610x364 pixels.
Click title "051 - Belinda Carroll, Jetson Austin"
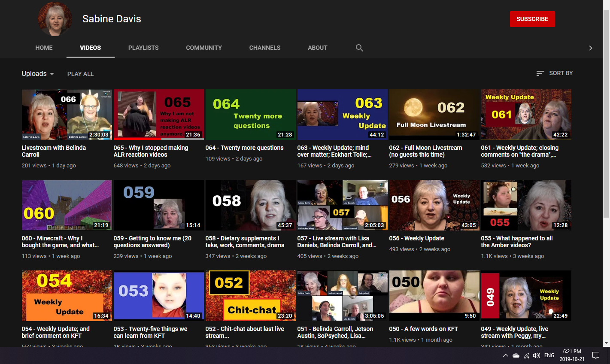click(335, 332)
